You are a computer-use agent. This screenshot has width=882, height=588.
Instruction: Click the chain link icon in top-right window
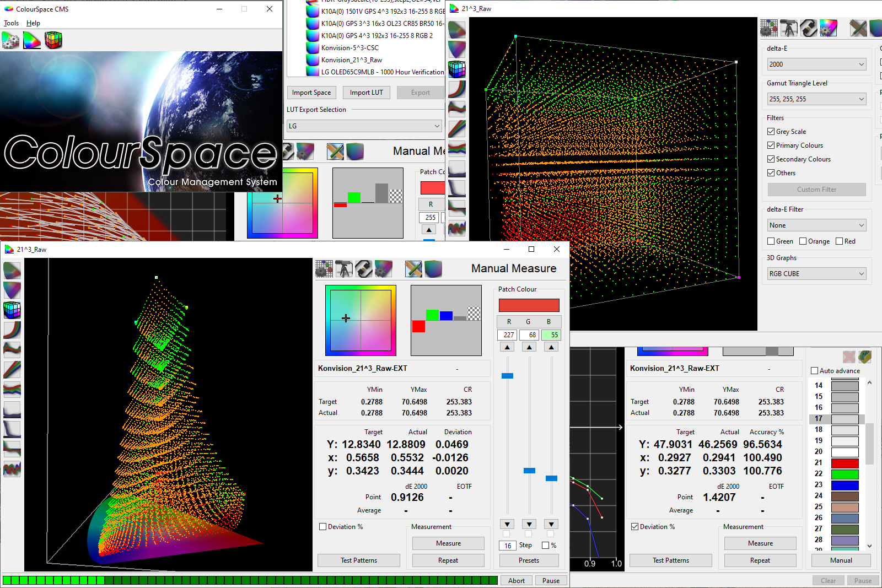[x=809, y=28]
